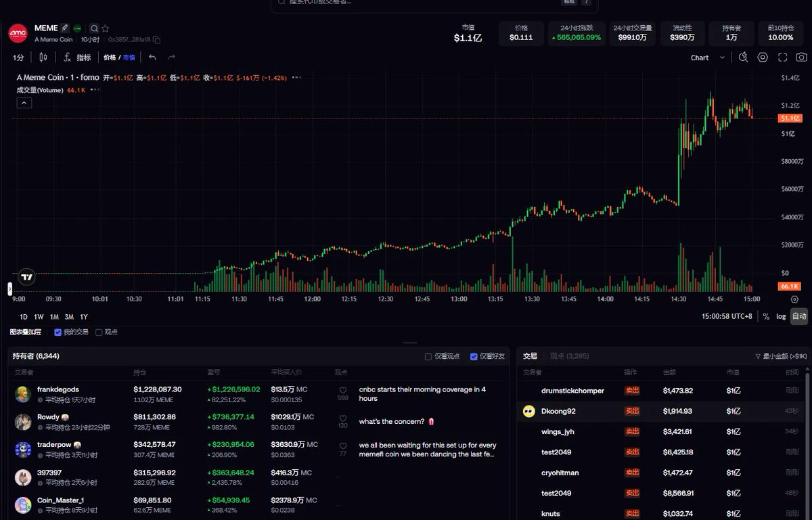Image resolution: width=812 pixels, height=520 pixels.
Task: Toggle 自动 auto scale button
Action: click(x=799, y=316)
